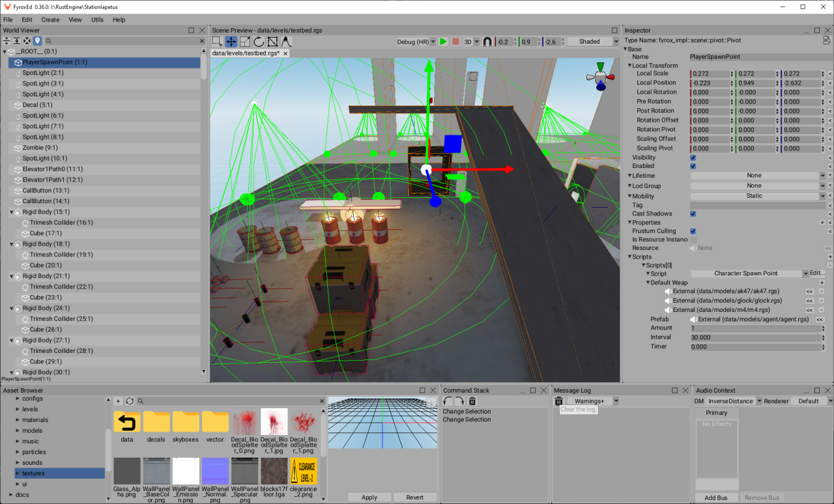This screenshot has width=834, height=504.
Task: Open the Utils menu
Action: point(97,20)
